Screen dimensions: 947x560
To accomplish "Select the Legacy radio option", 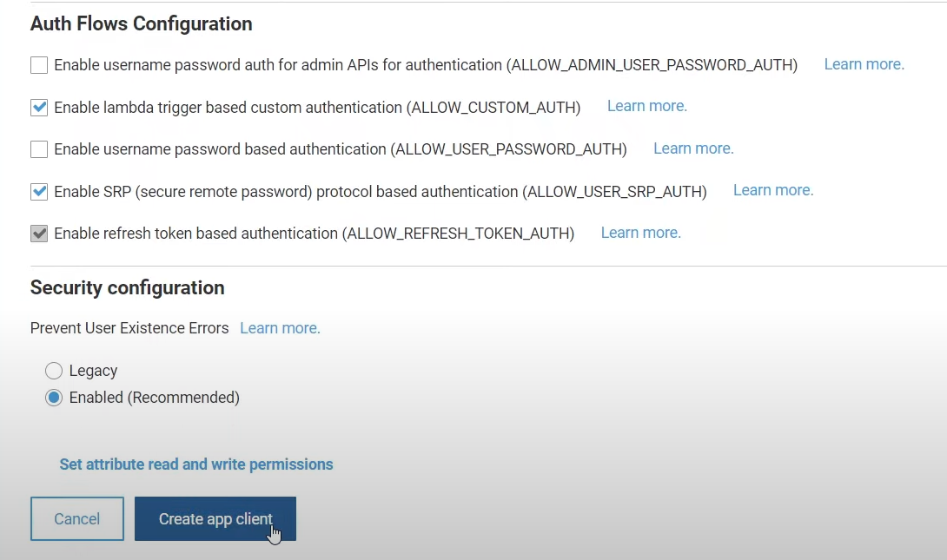I will tap(54, 371).
